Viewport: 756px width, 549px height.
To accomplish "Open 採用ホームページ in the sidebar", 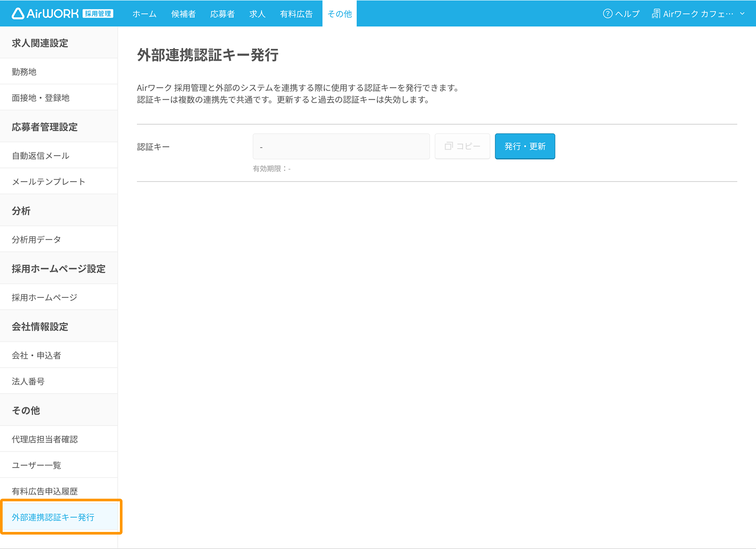I will pos(59,297).
